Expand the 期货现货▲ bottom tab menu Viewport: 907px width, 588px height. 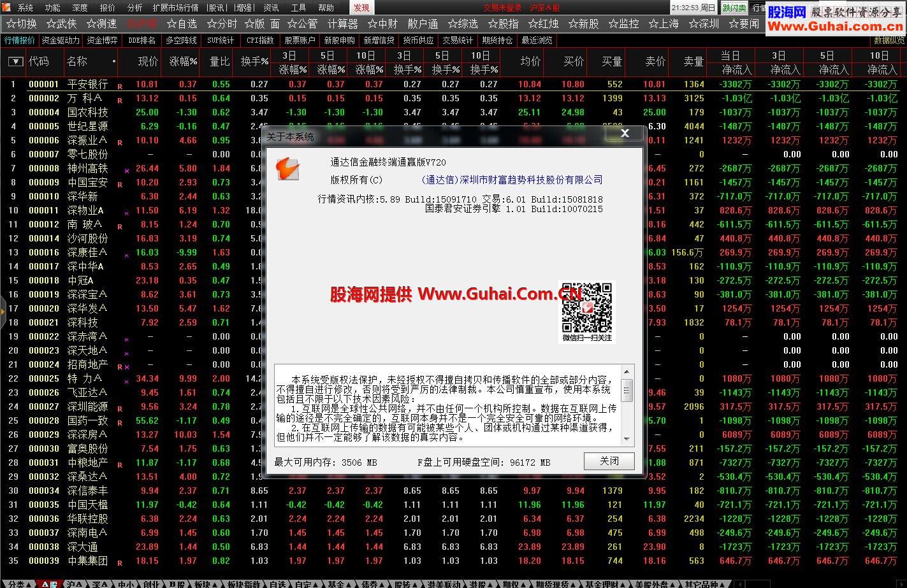(556, 584)
